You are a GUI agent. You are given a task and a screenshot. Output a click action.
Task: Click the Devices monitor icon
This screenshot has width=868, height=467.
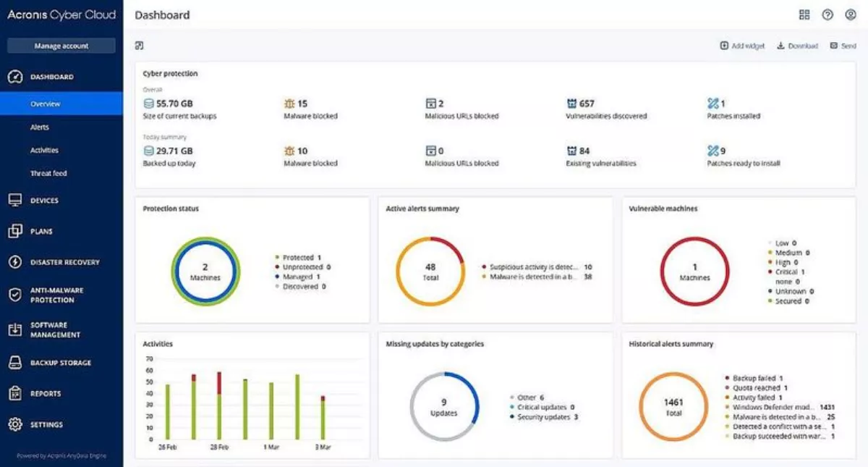coord(15,201)
